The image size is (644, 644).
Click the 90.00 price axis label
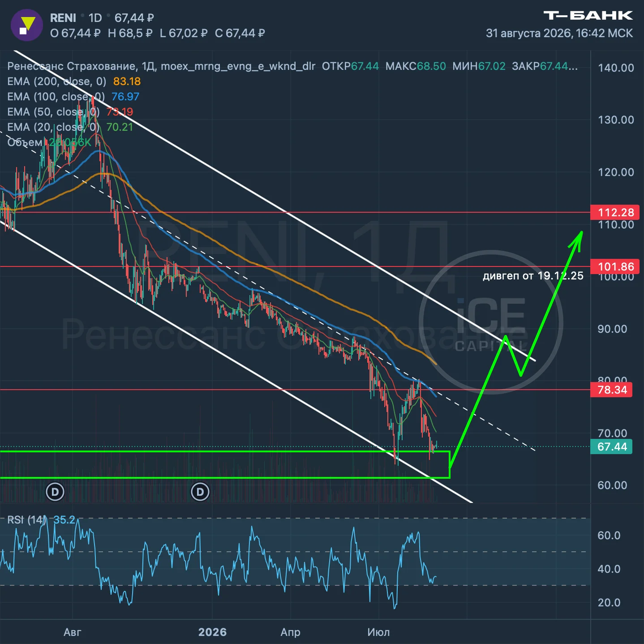click(x=613, y=329)
